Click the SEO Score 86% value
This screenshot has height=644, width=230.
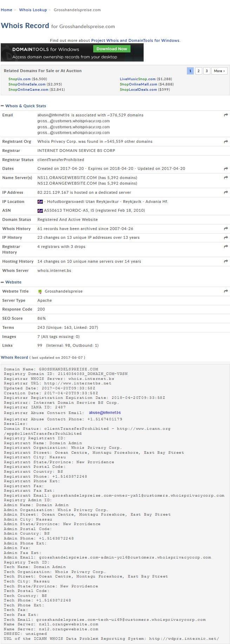[x=42, y=318]
